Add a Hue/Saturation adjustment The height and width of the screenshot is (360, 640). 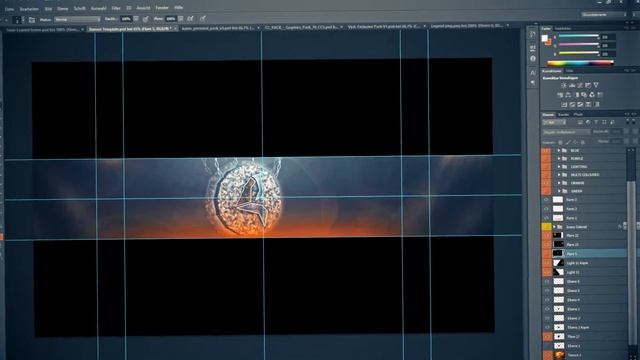tap(560, 95)
